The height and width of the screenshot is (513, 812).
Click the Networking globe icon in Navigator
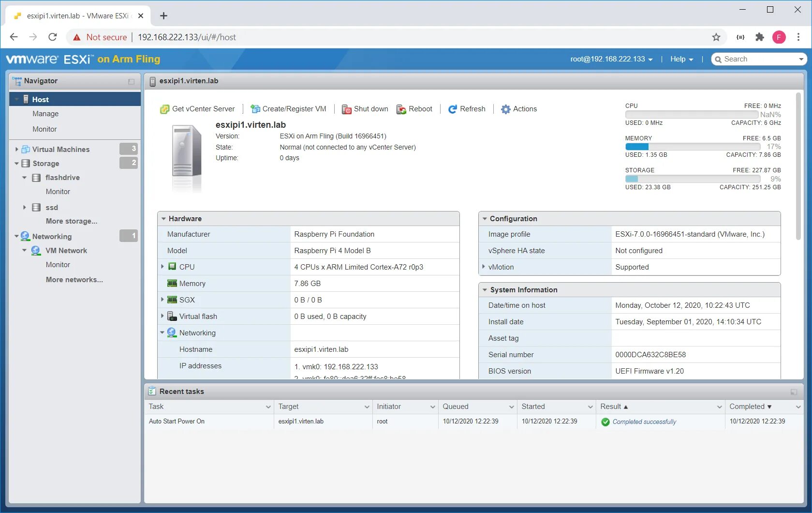pos(25,236)
